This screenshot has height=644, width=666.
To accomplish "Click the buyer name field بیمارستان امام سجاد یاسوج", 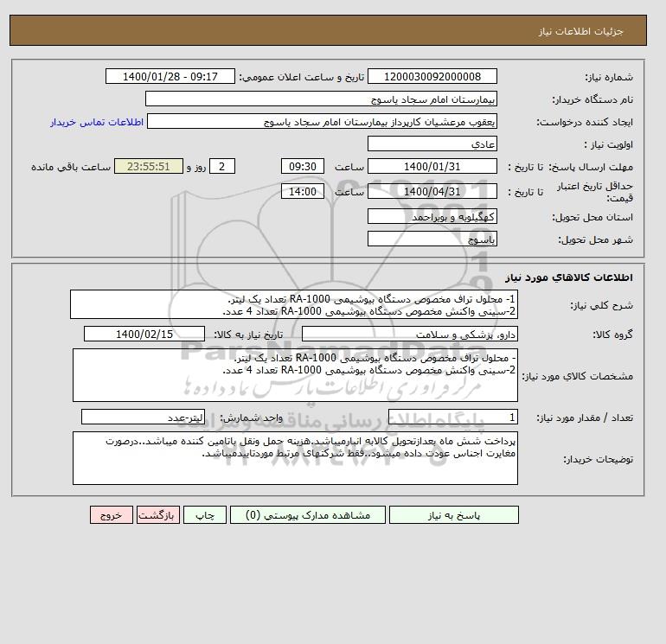I will click(x=321, y=99).
